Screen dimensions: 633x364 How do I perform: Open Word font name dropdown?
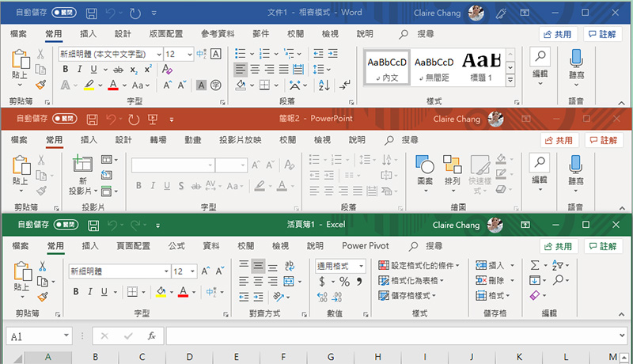click(x=159, y=54)
